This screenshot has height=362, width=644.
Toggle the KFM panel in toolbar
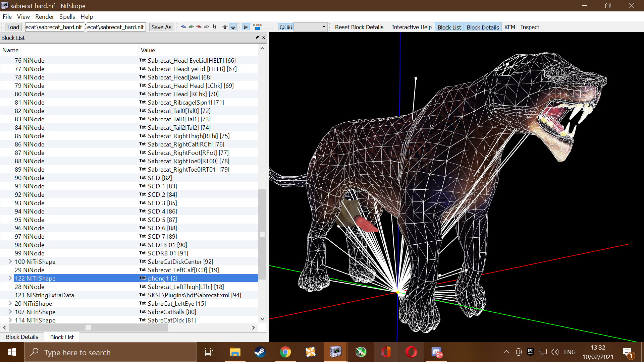(509, 27)
